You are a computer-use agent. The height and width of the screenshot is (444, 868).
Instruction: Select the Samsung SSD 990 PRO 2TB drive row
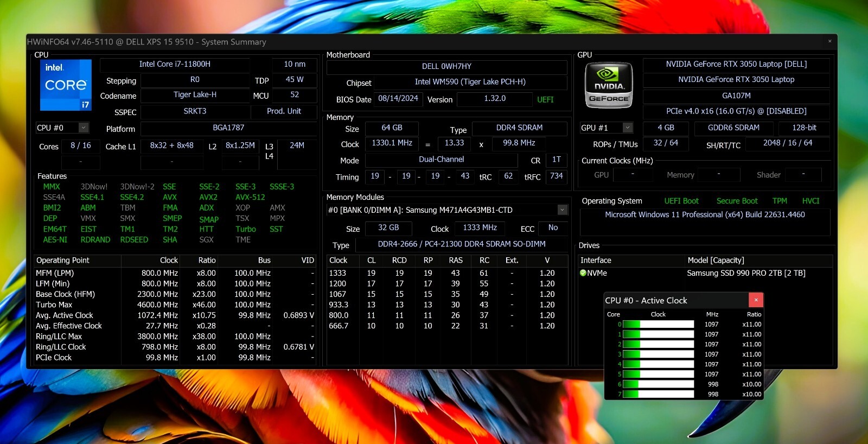tap(705, 273)
